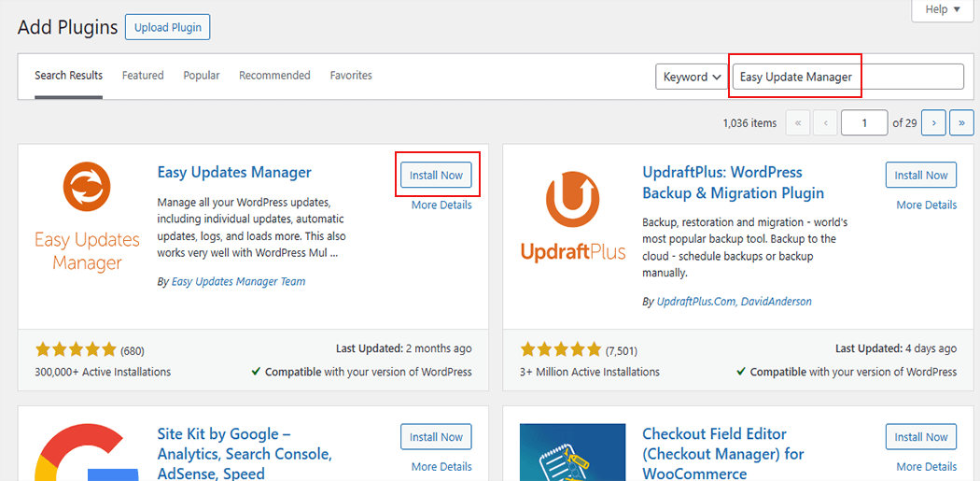Jump to the last results page arrow
The height and width of the screenshot is (481, 980).
point(961,123)
